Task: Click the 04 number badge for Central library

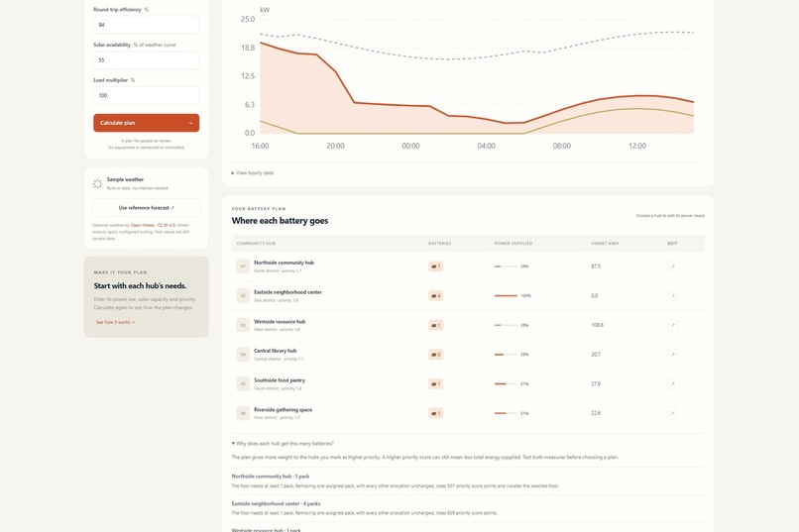Action: (x=243, y=355)
